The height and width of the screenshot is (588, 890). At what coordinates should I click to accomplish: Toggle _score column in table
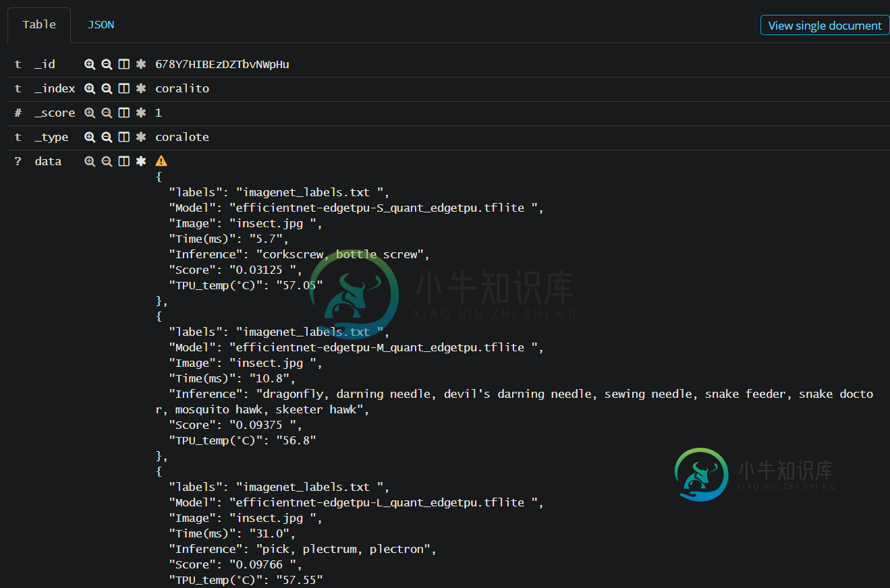coord(124,113)
